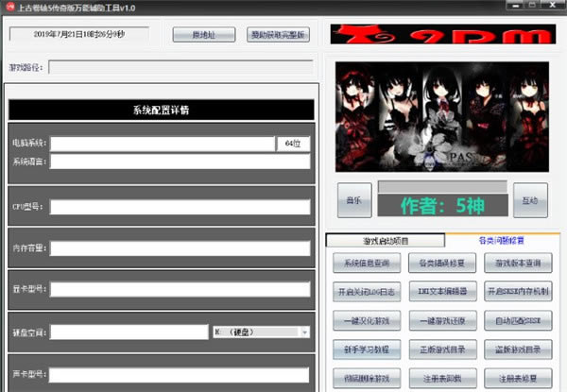Click the 系统信息查询 button

point(367,263)
